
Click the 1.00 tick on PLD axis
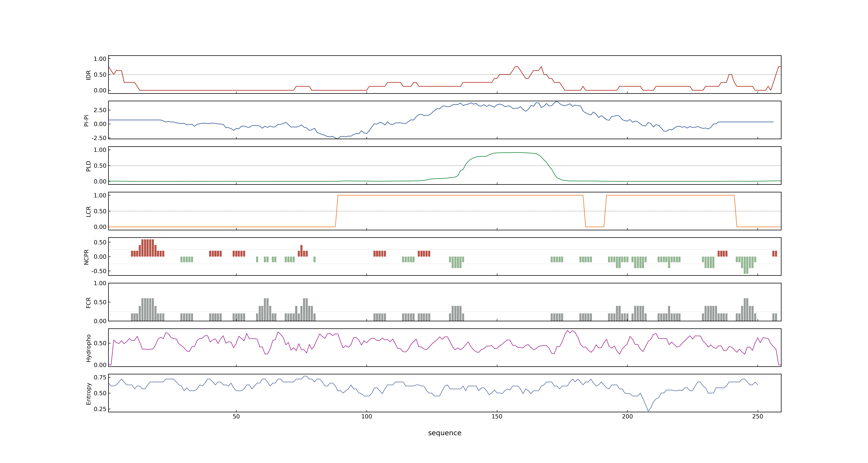pyautogui.click(x=100, y=150)
